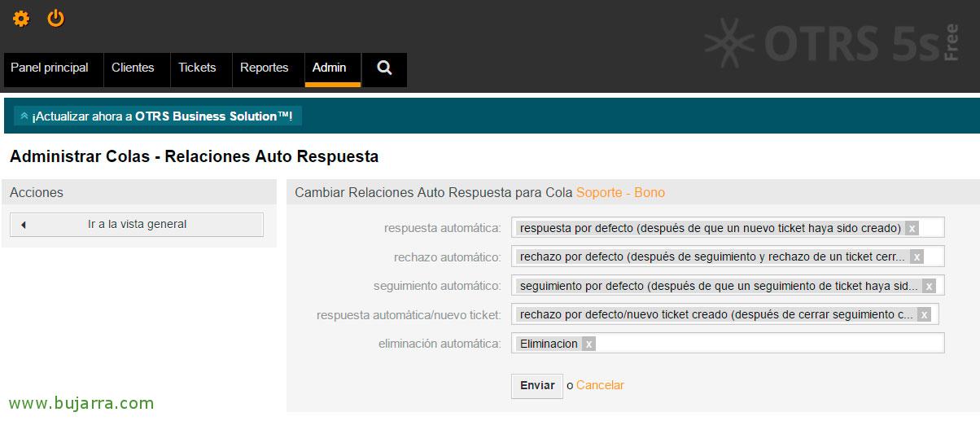The height and width of the screenshot is (421, 980).
Task: Remove the 'rechazo por defecto/nuevo ticket' tag
Action: (x=924, y=314)
